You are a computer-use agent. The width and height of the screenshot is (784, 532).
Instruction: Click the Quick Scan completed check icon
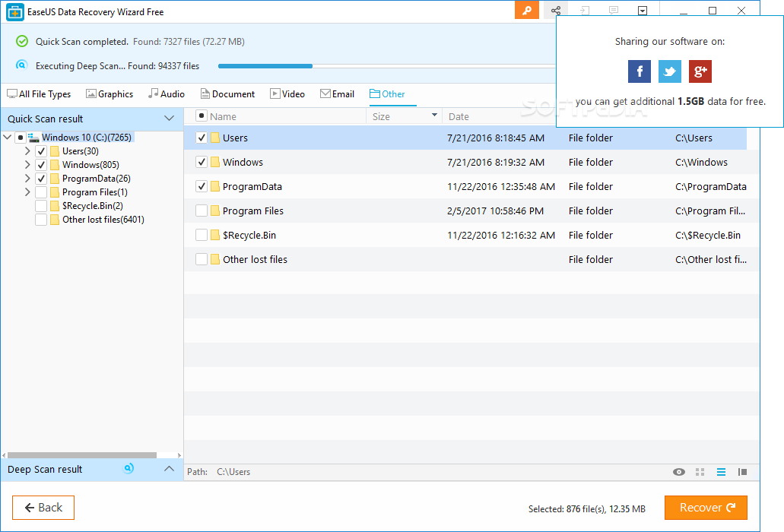(x=22, y=42)
